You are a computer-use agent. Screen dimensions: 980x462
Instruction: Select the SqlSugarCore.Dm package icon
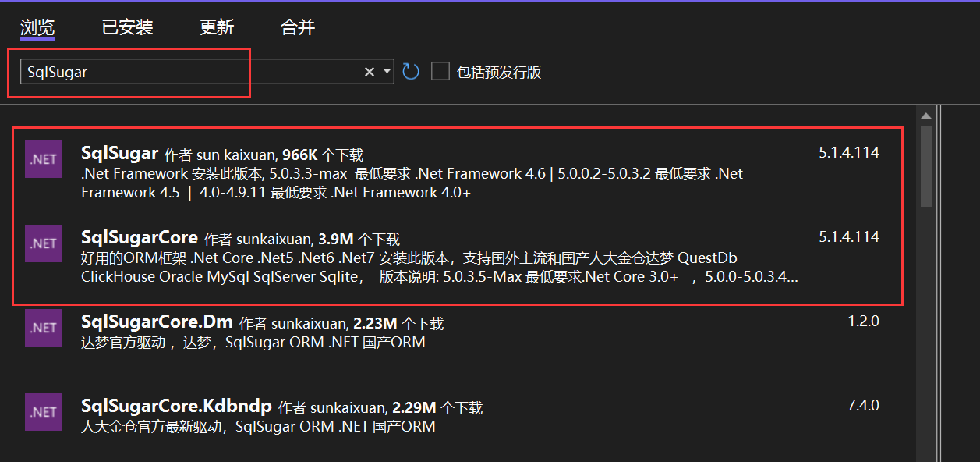click(44, 328)
